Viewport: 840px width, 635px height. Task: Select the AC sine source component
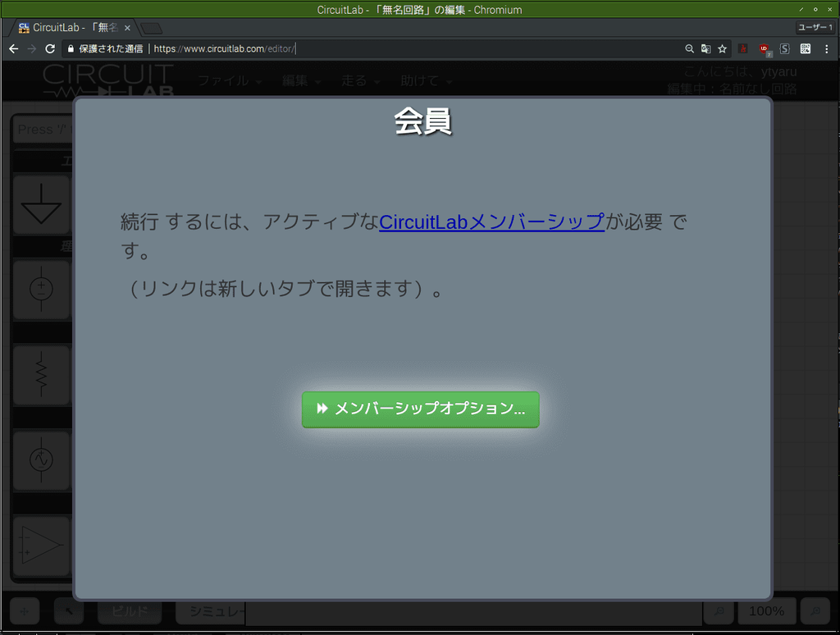coord(42,460)
